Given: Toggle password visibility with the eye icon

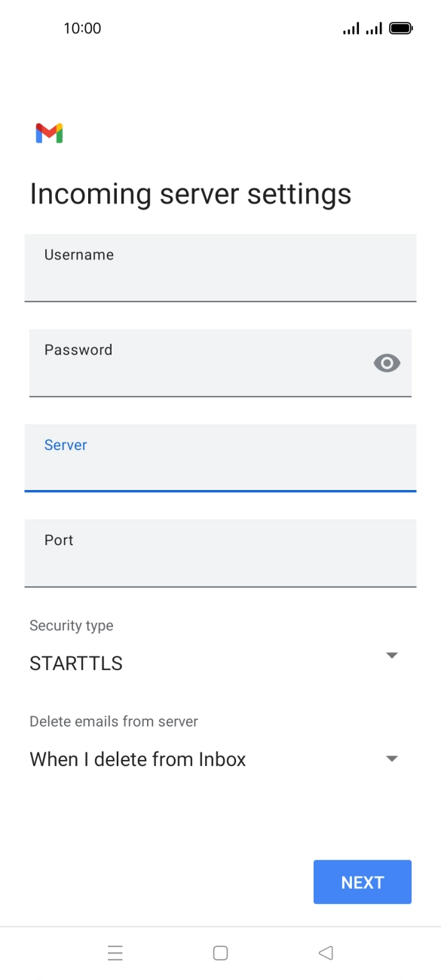Looking at the screenshot, I should 387,363.
